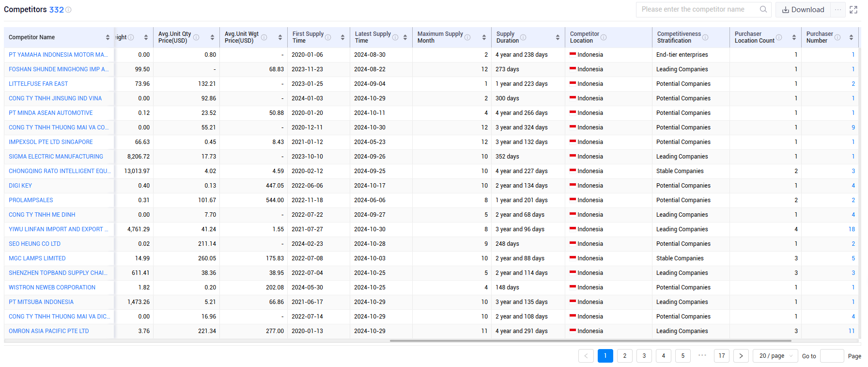The image size is (868, 367).
Task: Open the 20 / page size dropdown
Action: 775,356
